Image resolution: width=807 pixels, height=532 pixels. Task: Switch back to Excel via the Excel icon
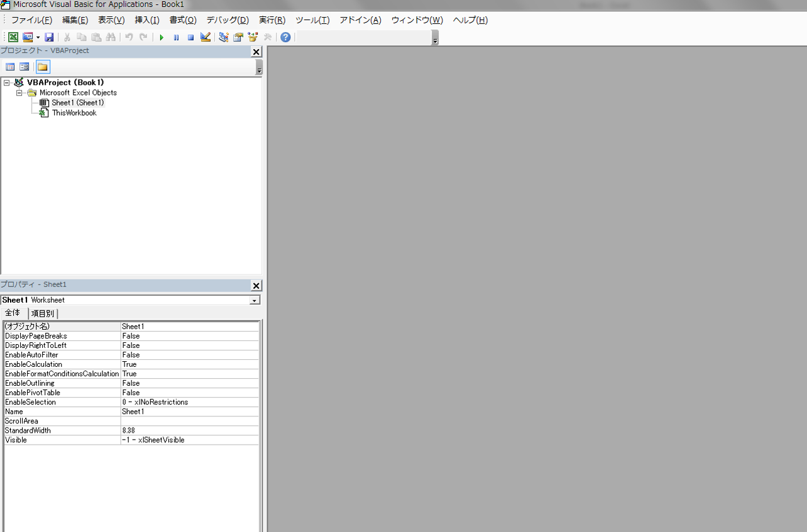click(13, 37)
